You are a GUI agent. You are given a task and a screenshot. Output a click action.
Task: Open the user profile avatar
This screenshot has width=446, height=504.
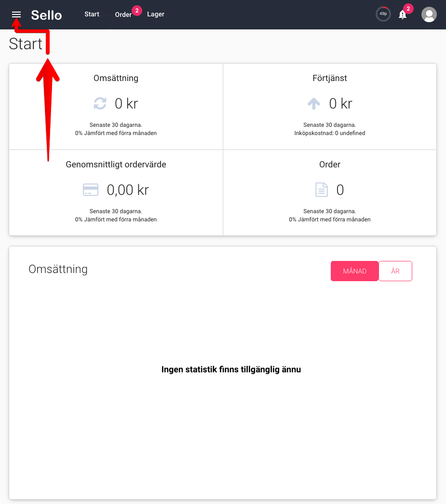pos(429,14)
